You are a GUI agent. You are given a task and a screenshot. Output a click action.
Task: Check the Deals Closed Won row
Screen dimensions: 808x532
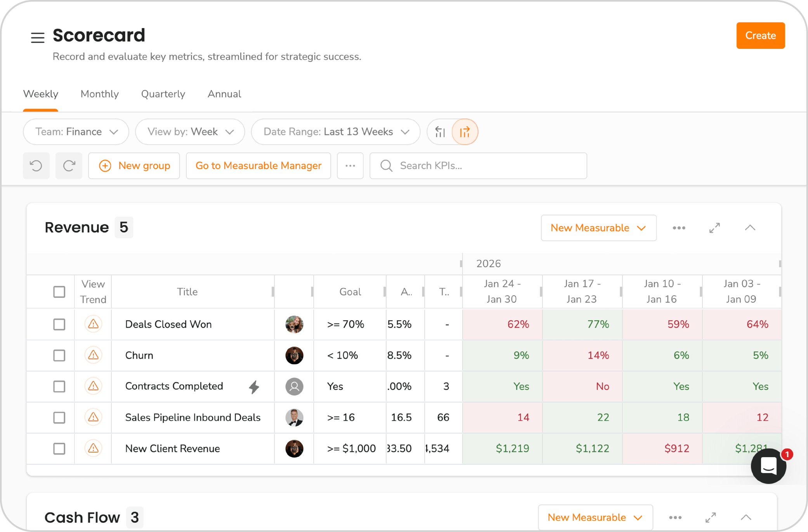[59, 324]
